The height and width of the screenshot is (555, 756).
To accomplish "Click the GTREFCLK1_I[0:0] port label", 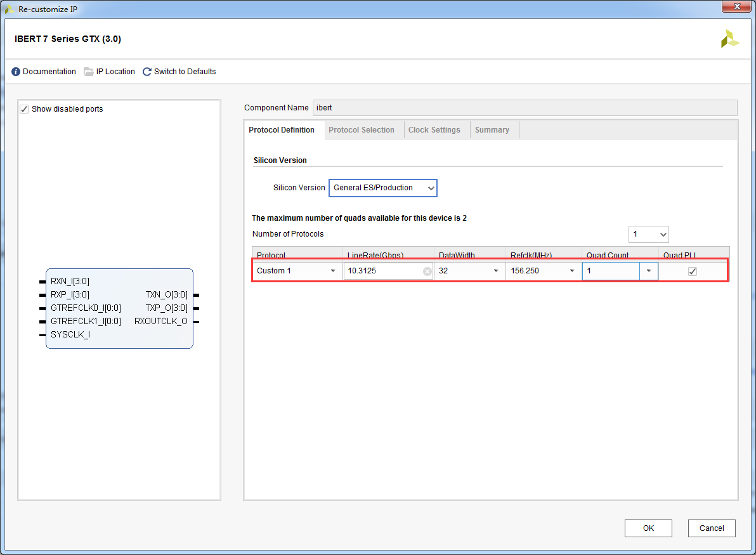I will tap(86, 321).
